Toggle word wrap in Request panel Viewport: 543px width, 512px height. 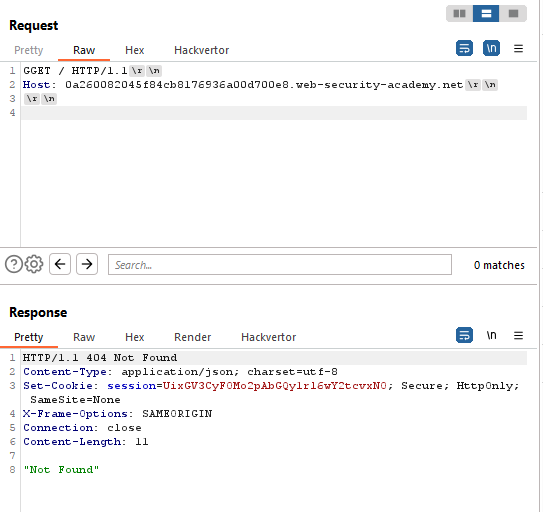point(464,48)
